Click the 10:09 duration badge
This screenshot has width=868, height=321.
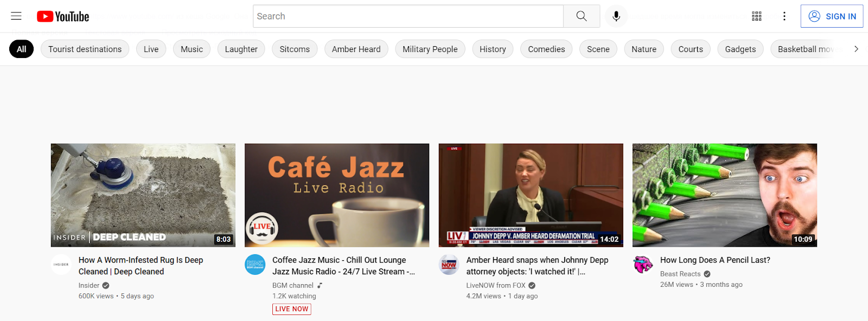point(803,239)
